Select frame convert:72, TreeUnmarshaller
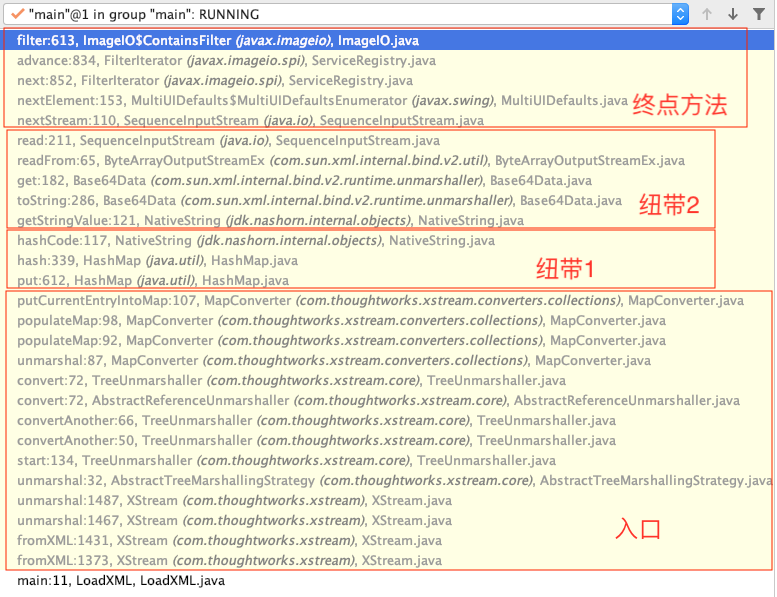Viewport: 777px width, 597px height. click(x=388, y=380)
